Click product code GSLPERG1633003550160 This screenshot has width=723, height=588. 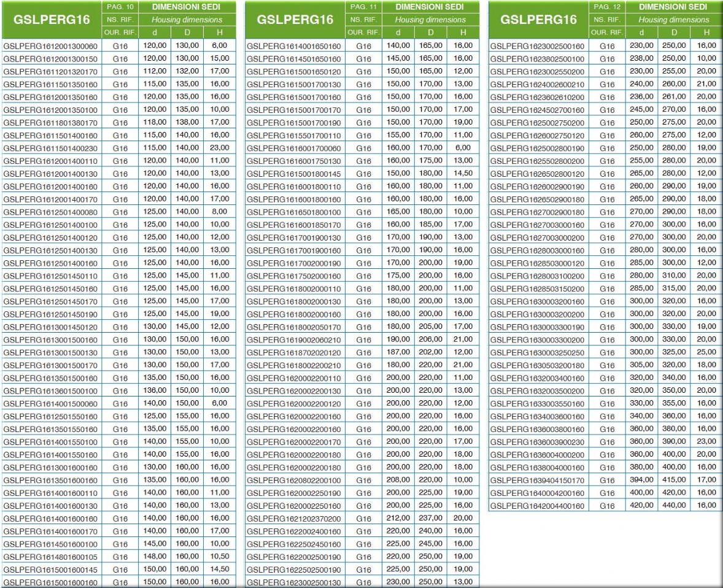click(538, 403)
